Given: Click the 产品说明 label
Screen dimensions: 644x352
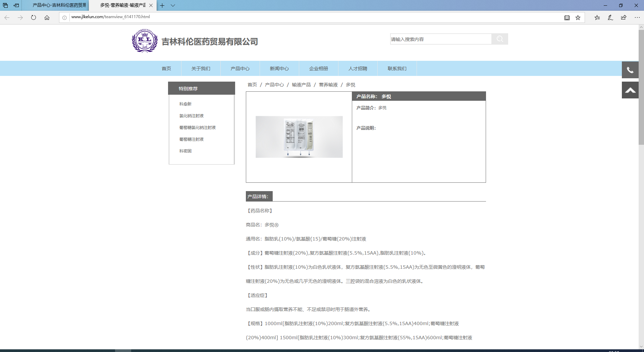Looking at the screenshot, I should pyautogui.click(x=366, y=128).
